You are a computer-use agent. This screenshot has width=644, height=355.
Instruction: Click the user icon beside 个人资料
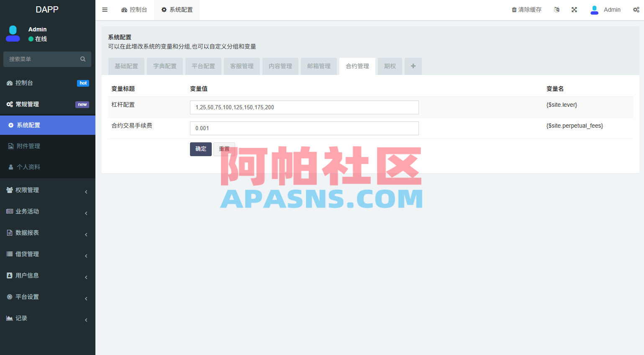11,167
